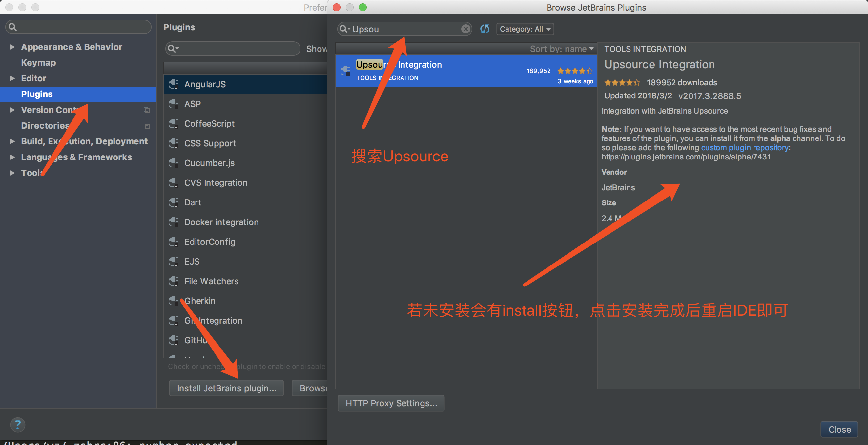
Task: Expand the Version Control group
Action: (x=12, y=110)
